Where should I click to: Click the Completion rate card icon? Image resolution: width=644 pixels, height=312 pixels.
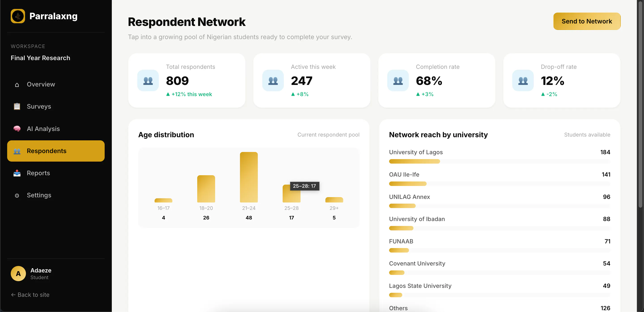click(398, 80)
